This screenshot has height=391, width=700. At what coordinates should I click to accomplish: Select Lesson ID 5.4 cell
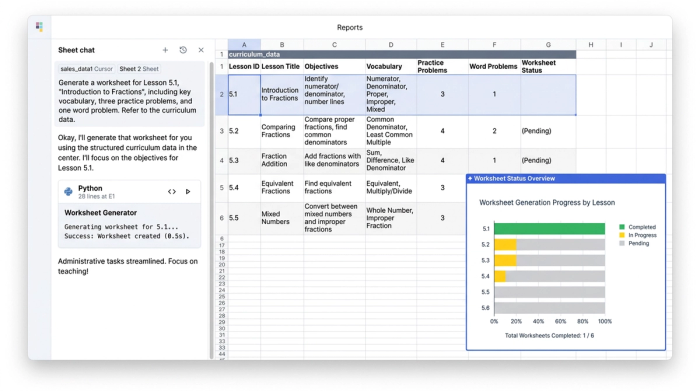(244, 187)
